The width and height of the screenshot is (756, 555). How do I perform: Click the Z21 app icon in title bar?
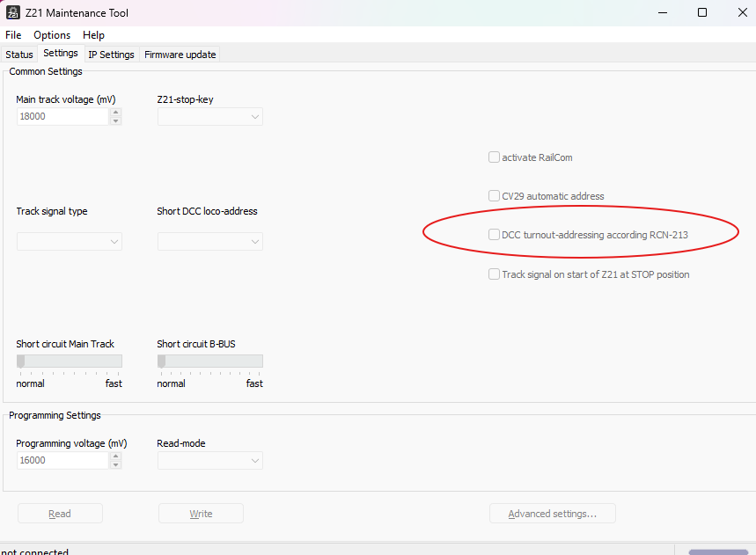coord(13,13)
